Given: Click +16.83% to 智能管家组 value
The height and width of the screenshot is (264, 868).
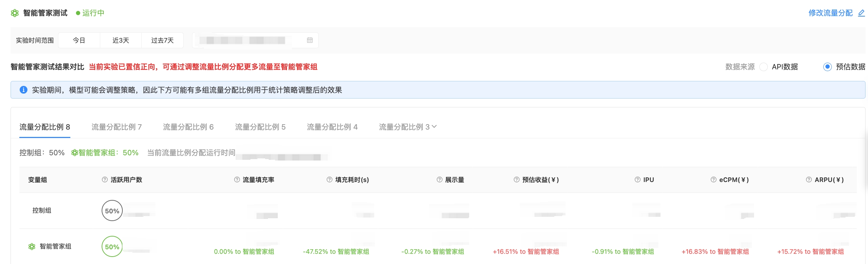Looking at the screenshot, I should click(715, 252).
